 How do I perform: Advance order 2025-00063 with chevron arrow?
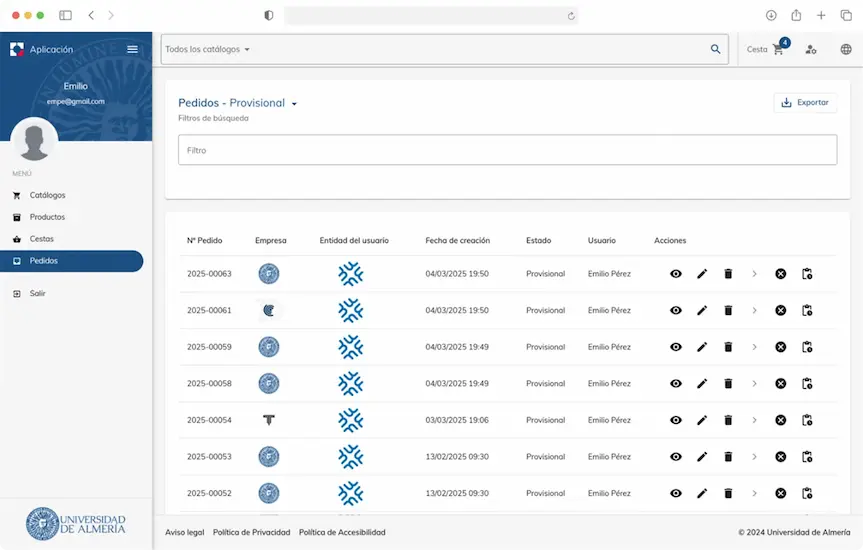pyautogui.click(x=754, y=274)
